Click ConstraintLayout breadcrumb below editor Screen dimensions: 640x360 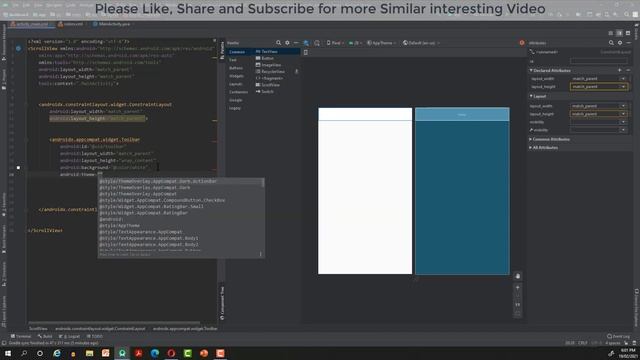(100, 328)
